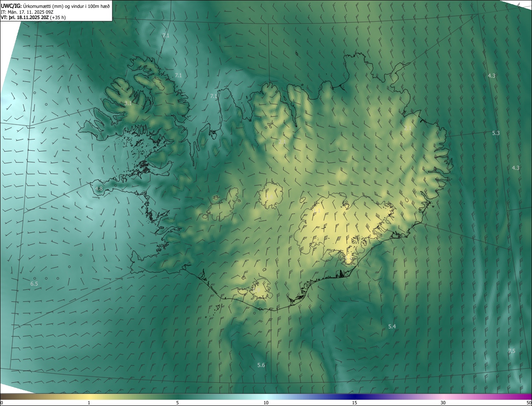Click the 5.3 value label on the map

point(496,133)
